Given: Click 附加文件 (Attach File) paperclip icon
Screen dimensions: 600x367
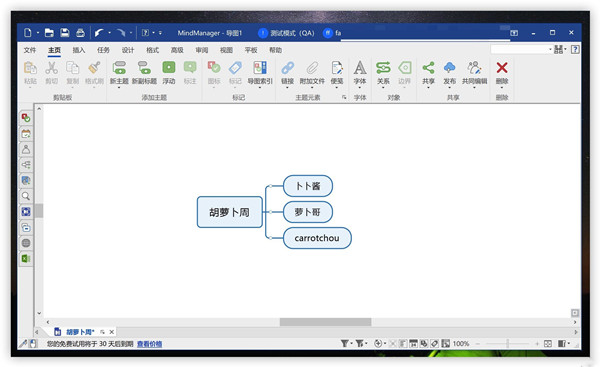Looking at the screenshot, I should pyautogui.click(x=312, y=68).
